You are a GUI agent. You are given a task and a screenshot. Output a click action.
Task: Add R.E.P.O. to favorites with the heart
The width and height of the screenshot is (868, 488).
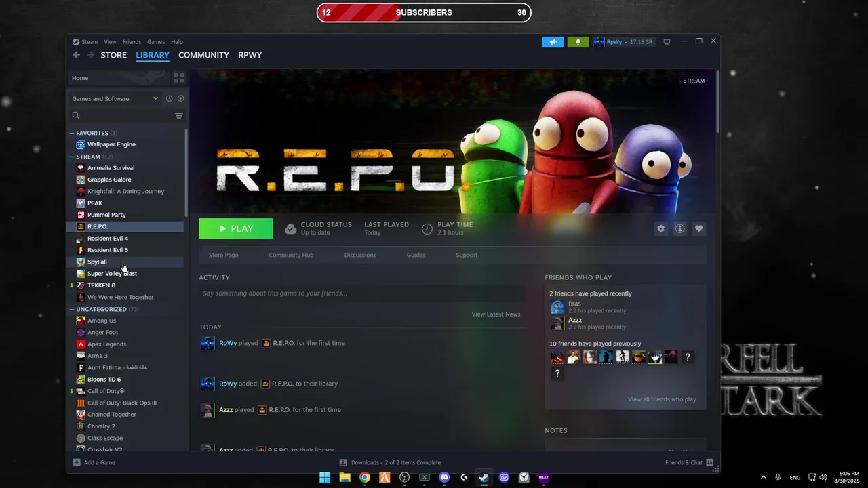(x=698, y=229)
